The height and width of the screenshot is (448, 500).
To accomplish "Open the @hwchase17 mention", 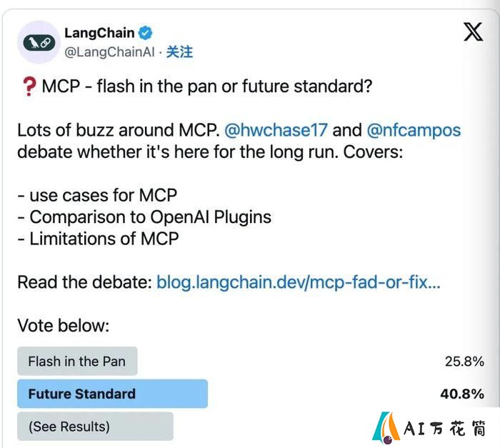I will 276,130.
